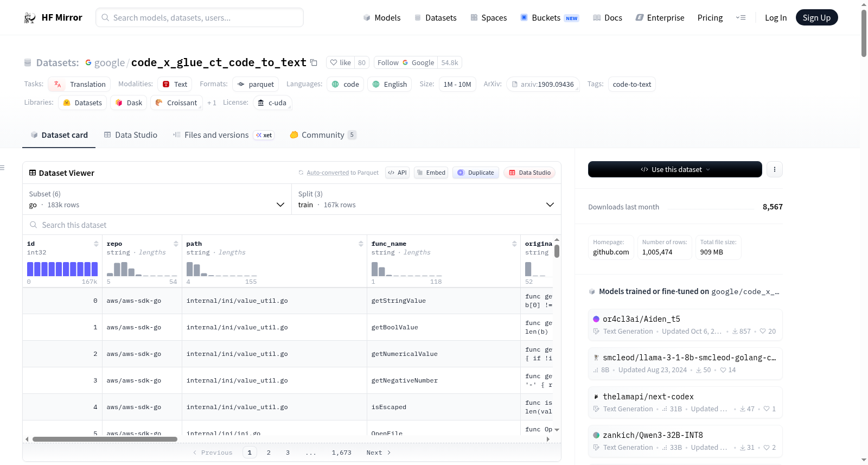
Task: Select the parquet format tag
Action: point(256,84)
